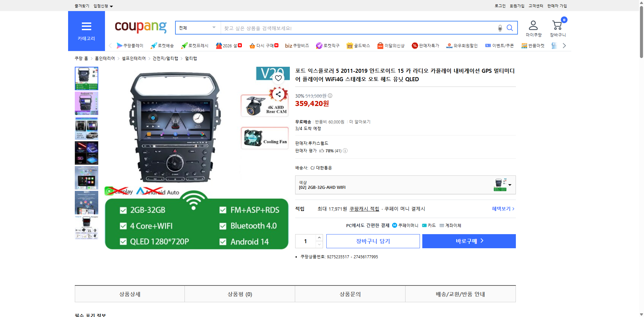Click the 바로구매 purchase button
Image resolution: width=644 pixels, height=317 pixels.
click(x=469, y=241)
